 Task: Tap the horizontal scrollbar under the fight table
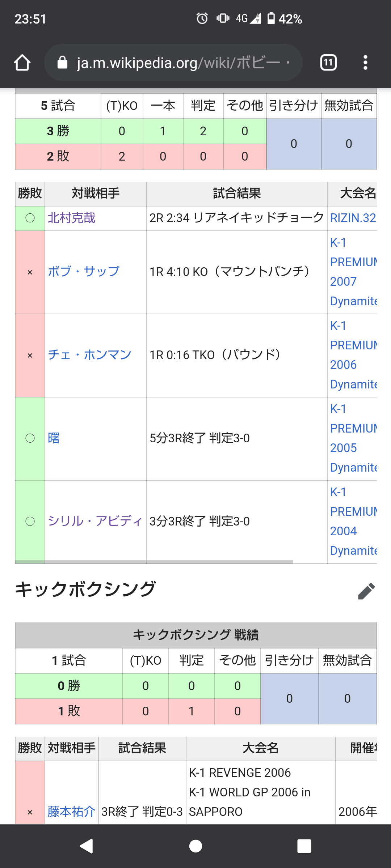(154, 562)
